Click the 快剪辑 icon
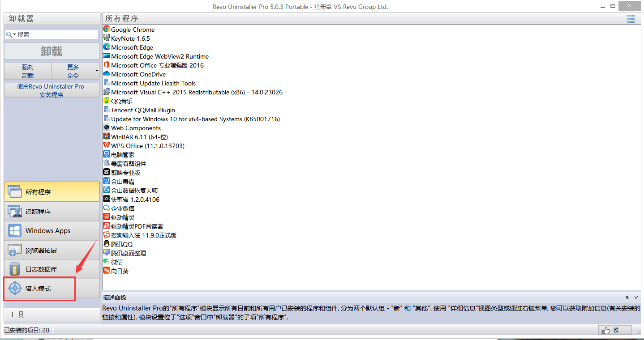644x340 pixels. (x=107, y=199)
